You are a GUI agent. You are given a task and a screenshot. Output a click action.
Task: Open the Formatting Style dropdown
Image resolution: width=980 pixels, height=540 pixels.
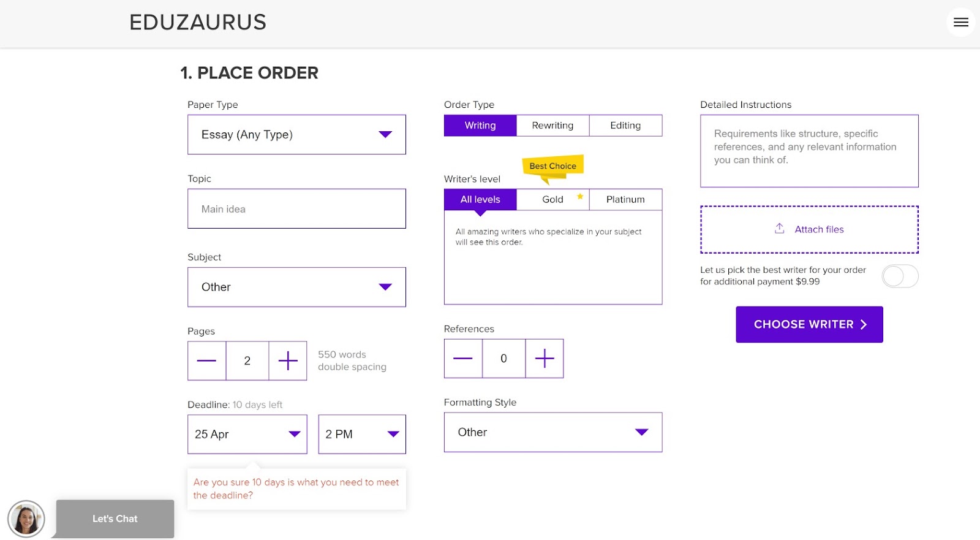[x=553, y=432]
